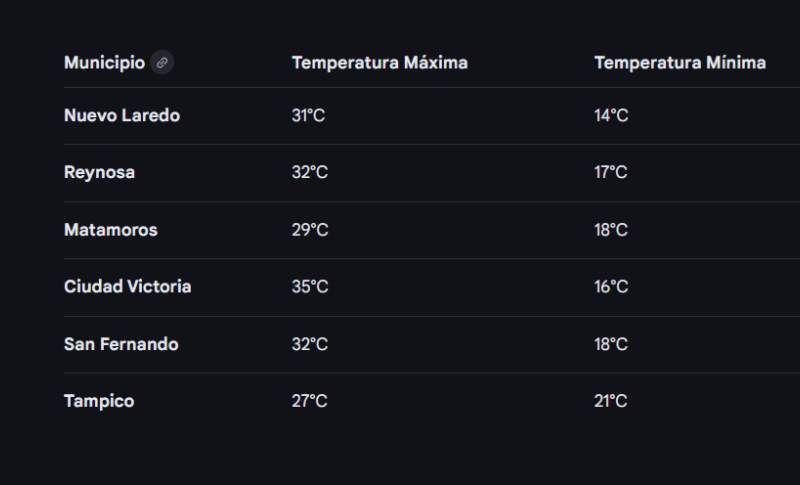Click Tampico's 27°C maximum temperature
The height and width of the screenshot is (485, 800).
point(309,401)
